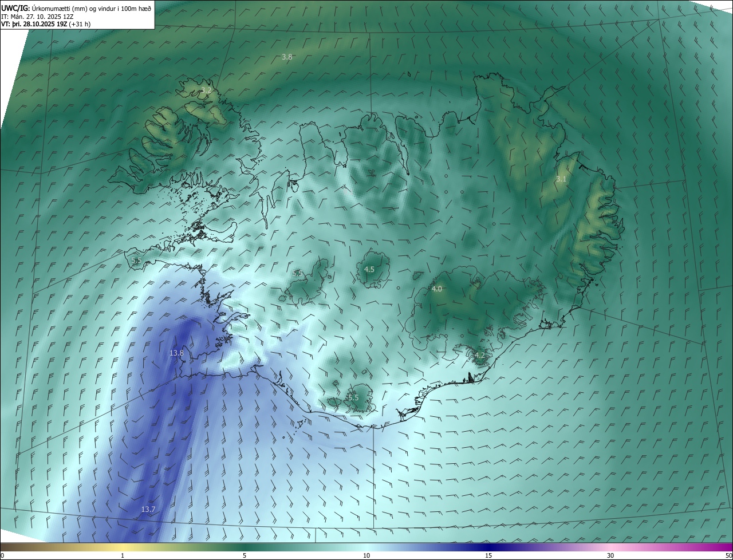Click the 3.8 value label on the map

pyautogui.click(x=287, y=57)
